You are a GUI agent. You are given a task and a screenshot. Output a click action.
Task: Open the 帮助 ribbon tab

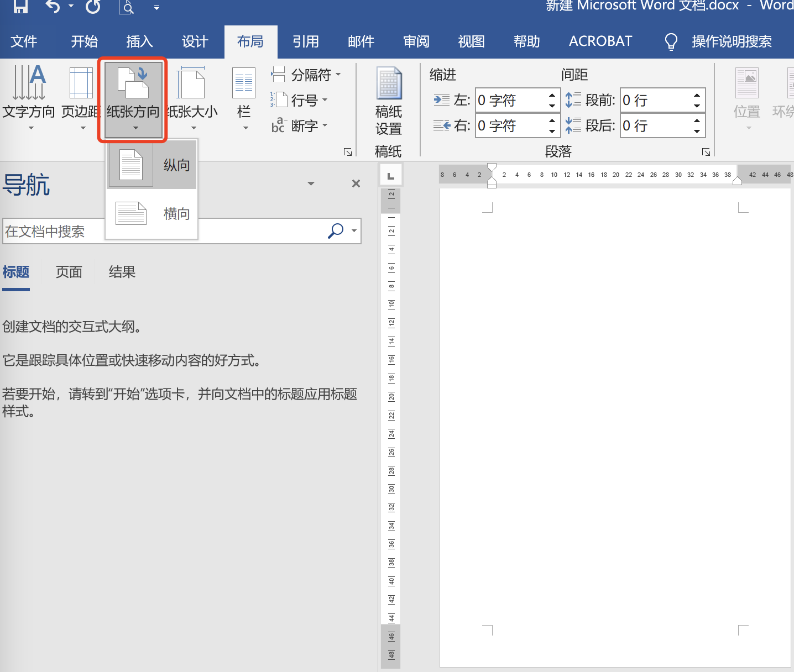point(527,41)
